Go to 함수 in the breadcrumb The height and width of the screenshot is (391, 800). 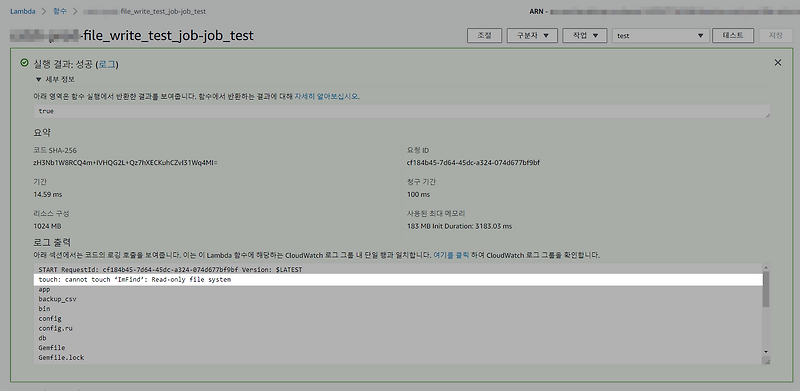pyautogui.click(x=60, y=11)
